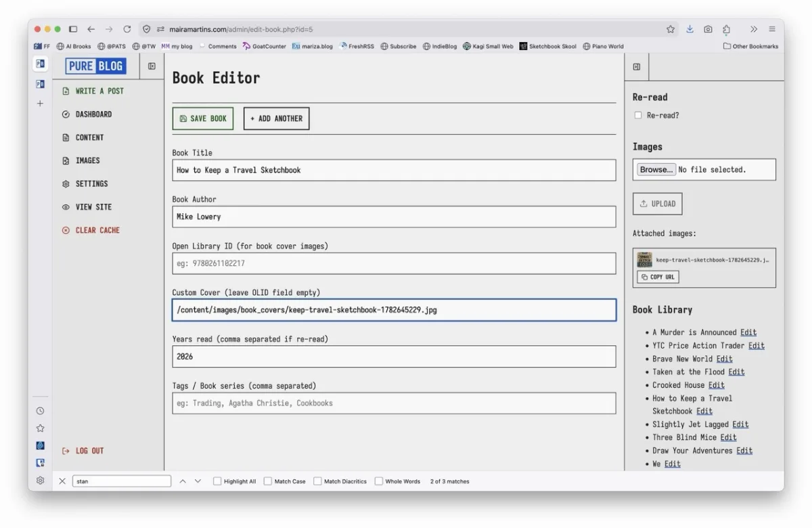Click the + Add Another button

(x=277, y=118)
